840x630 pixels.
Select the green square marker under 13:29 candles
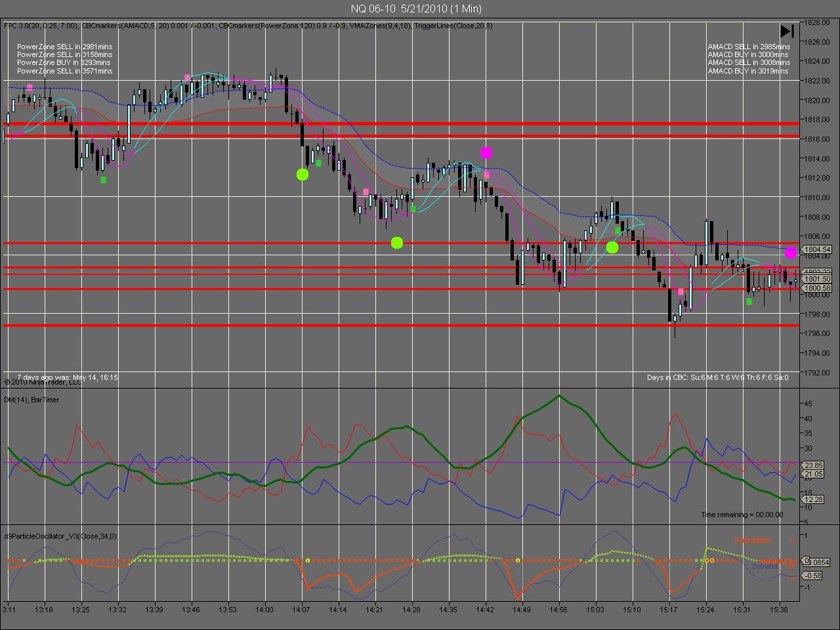(x=103, y=180)
